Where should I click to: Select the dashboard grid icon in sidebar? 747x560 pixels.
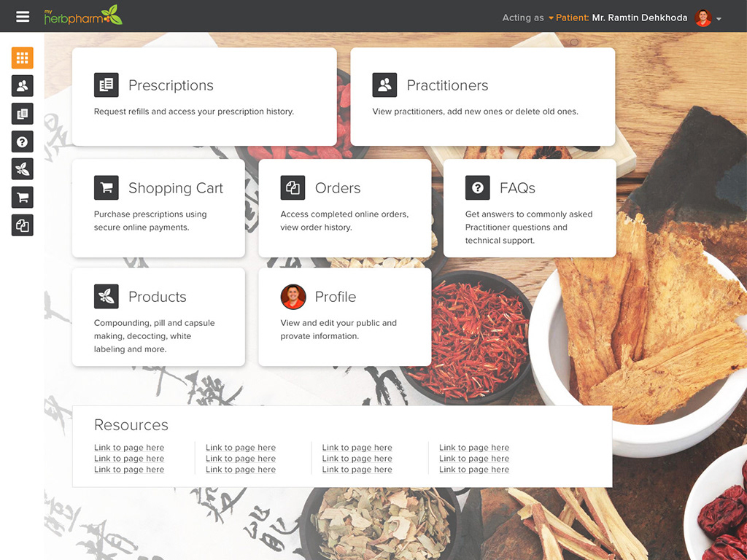23,58
